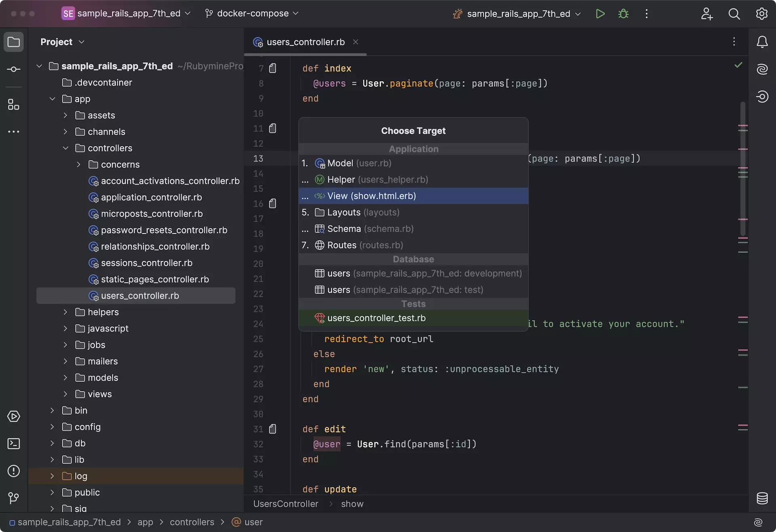Image resolution: width=776 pixels, height=532 pixels.
Task: Click the Debug bug icon
Action: pyautogui.click(x=623, y=14)
